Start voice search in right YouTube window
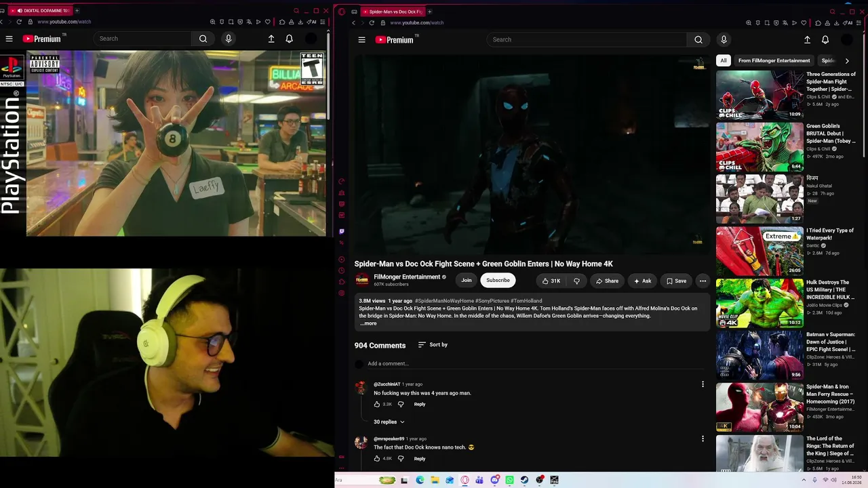The image size is (868, 488). [724, 39]
